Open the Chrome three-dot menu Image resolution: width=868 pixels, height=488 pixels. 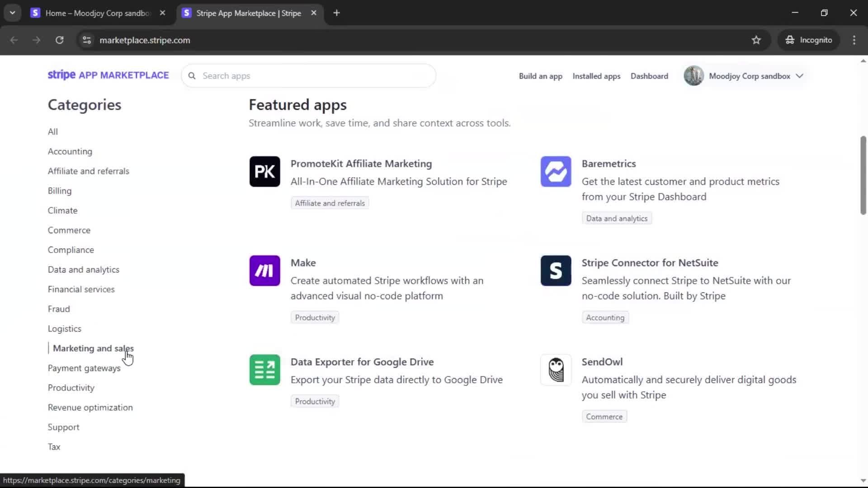tap(854, 40)
